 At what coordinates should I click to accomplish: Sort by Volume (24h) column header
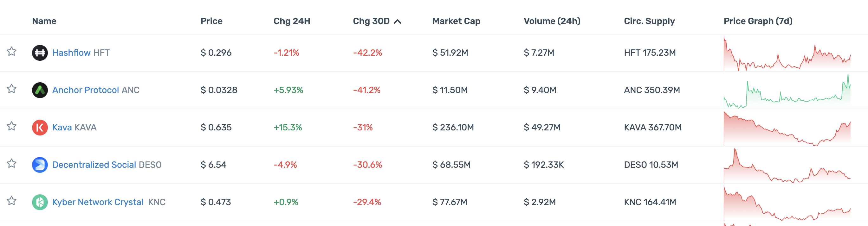(x=552, y=21)
